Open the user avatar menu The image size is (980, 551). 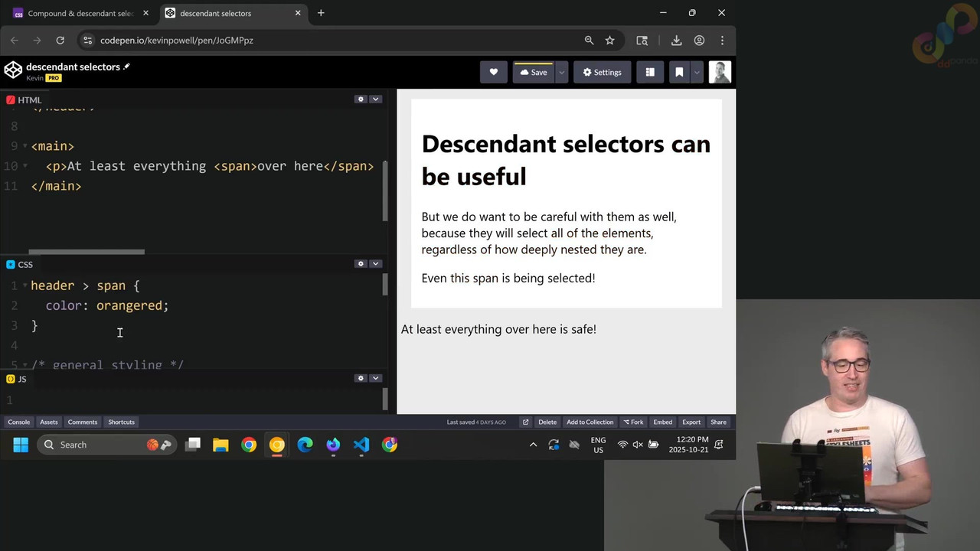click(720, 72)
